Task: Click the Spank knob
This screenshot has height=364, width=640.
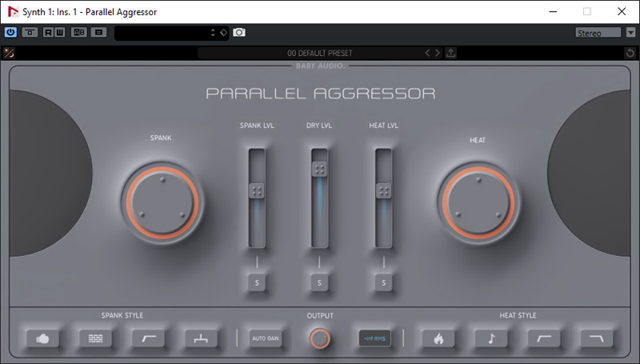Action: coord(162,202)
